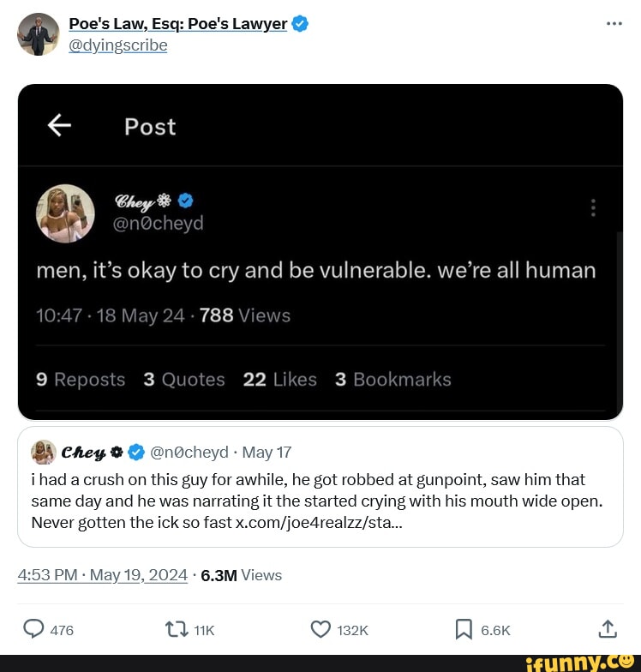Image resolution: width=641 pixels, height=672 pixels.
Task: Repost this tweet with the retweet icon
Action: click(177, 630)
